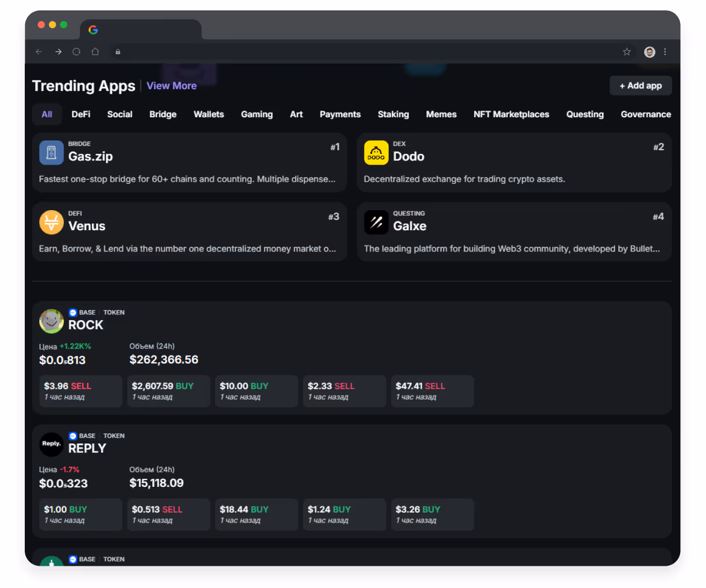Click the Add app button
706x588 pixels.
point(640,86)
